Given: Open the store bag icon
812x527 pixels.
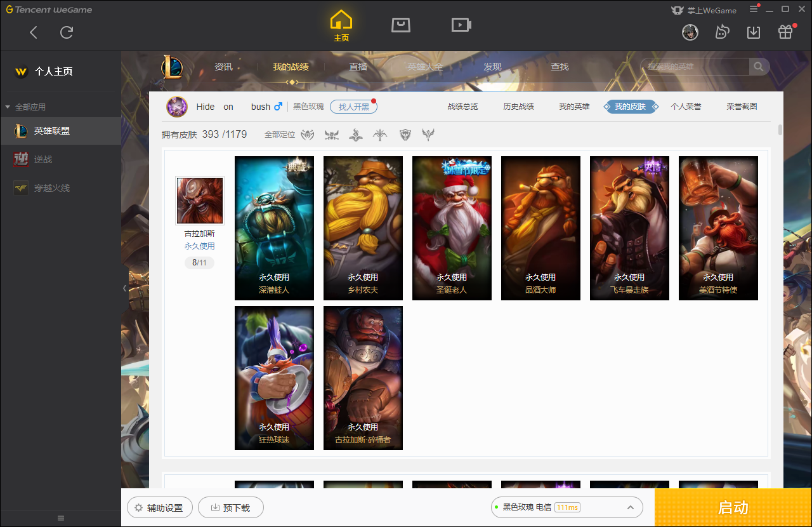Looking at the screenshot, I should [401, 25].
